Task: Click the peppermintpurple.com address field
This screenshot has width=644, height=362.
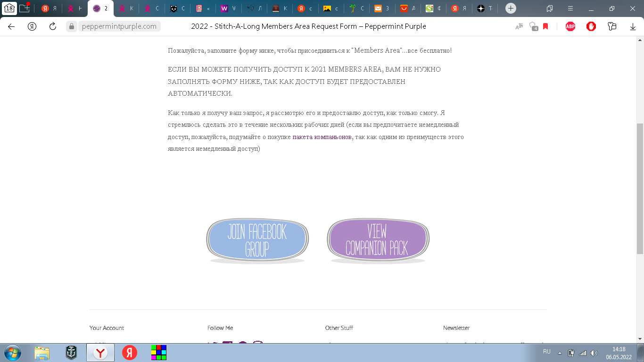Action: (119, 26)
